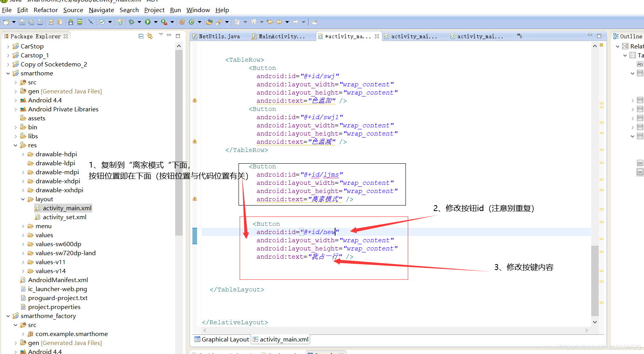Click the New Java Class icon

point(192,22)
